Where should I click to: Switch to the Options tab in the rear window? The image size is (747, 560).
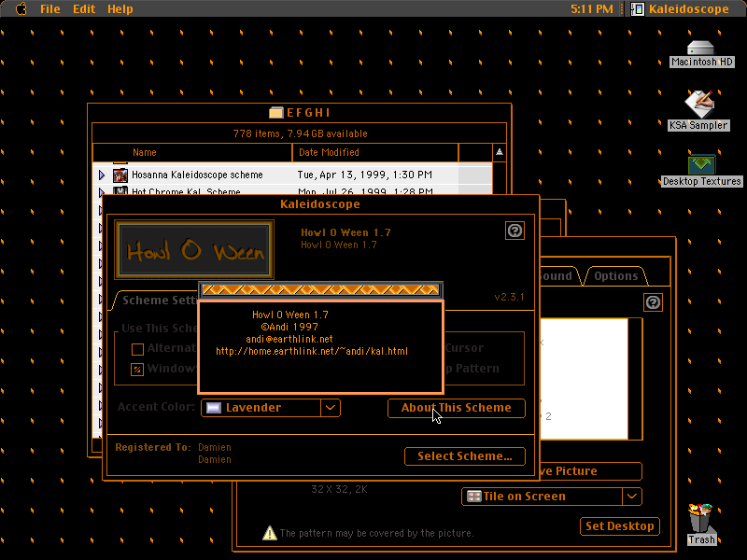tap(616, 275)
